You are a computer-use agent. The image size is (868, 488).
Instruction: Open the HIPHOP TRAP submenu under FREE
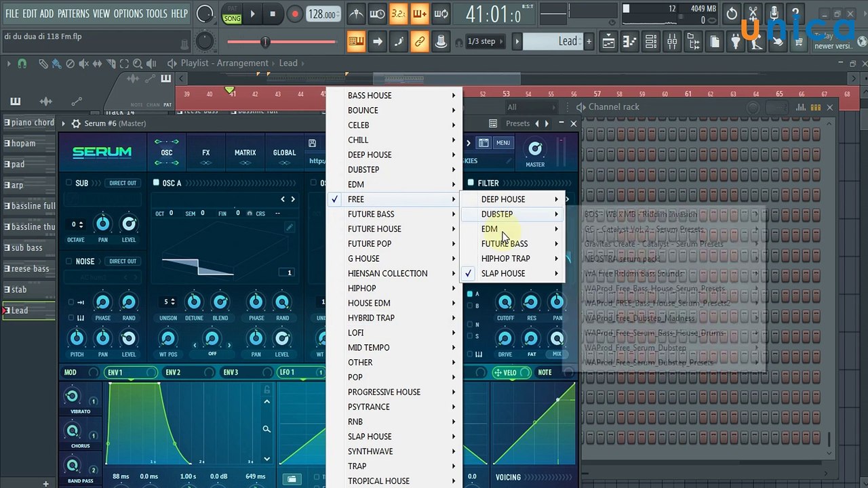point(513,259)
